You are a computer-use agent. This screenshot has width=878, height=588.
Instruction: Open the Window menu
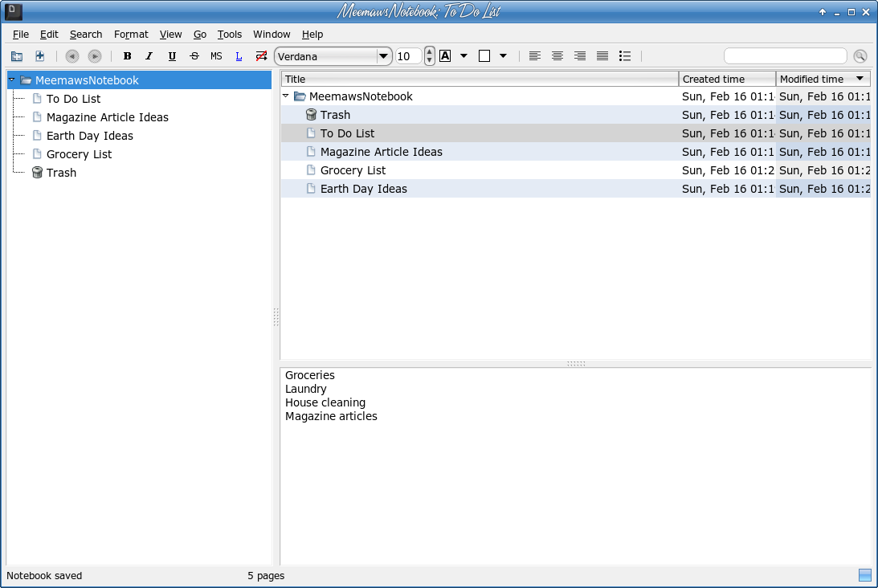pyautogui.click(x=272, y=35)
